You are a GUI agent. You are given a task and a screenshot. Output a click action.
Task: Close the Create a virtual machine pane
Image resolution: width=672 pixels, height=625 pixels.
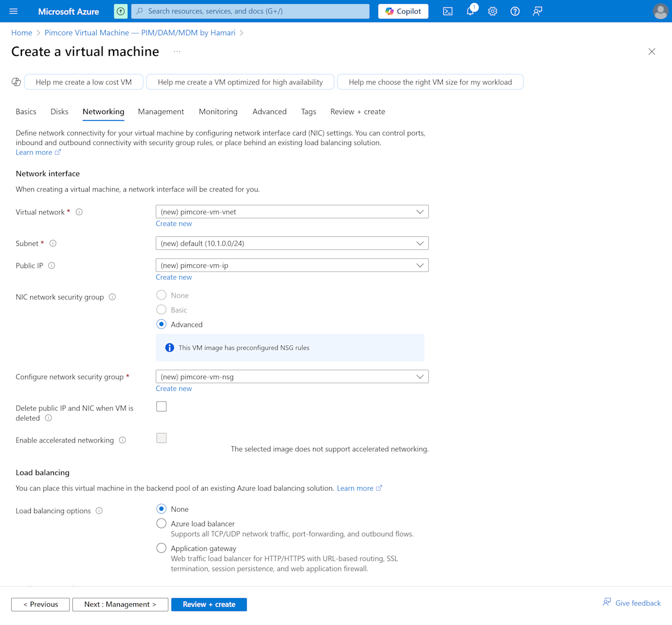click(652, 52)
